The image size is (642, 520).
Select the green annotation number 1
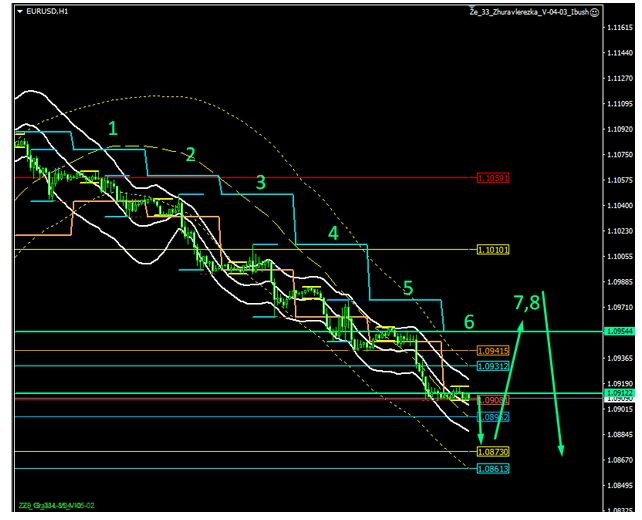113,128
